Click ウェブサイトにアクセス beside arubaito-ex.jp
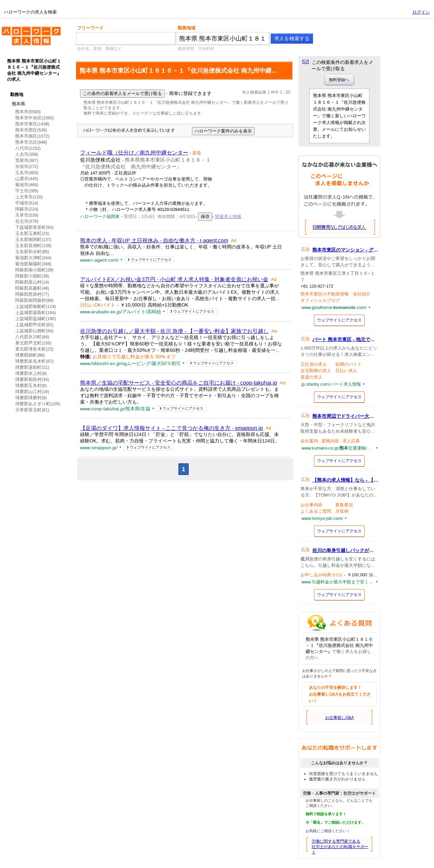Screen dimensions: 434x868 pyautogui.click(x=192, y=312)
